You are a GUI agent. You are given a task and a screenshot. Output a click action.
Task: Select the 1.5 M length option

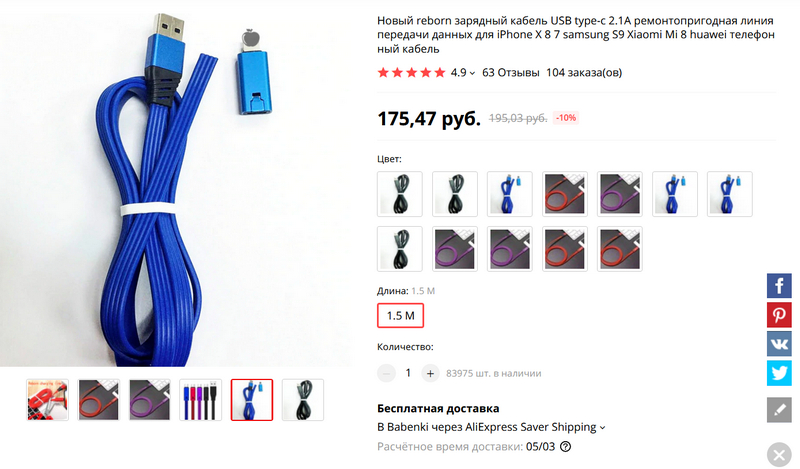tap(401, 315)
